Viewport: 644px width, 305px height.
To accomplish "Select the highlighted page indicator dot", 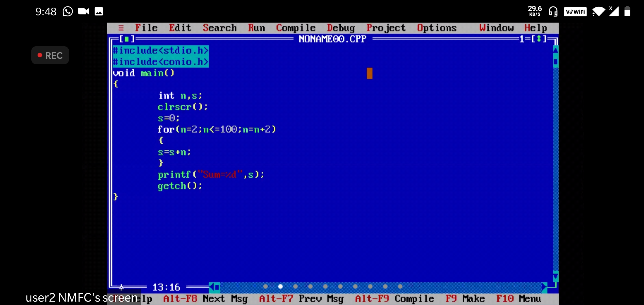I will (x=280, y=286).
